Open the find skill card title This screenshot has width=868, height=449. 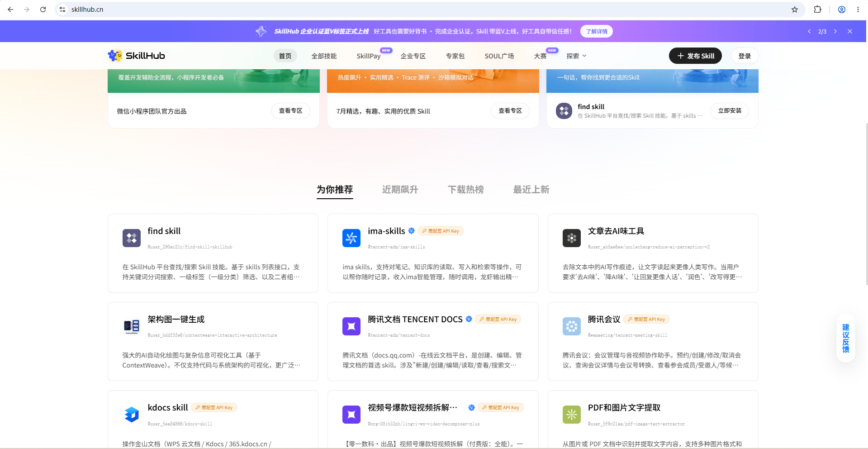(x=164, y=231)
